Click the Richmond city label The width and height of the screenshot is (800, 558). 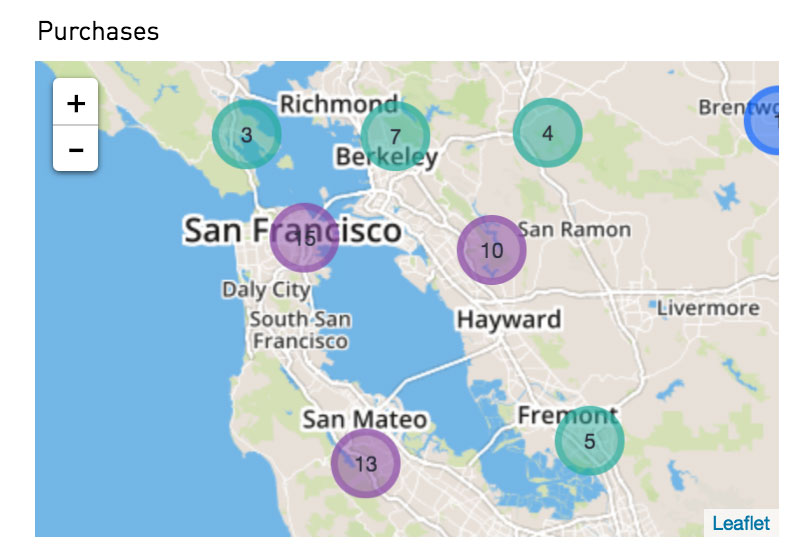tap(339, 104)
